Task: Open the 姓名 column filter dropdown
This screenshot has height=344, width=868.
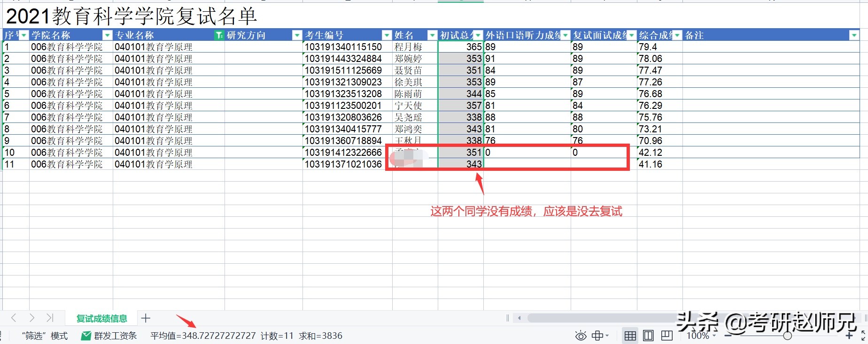Action: click(x=432, y=35)
